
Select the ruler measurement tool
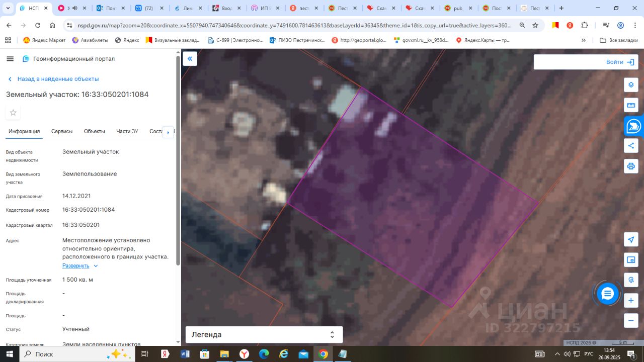pyautogui.click(x=631, y=106)
